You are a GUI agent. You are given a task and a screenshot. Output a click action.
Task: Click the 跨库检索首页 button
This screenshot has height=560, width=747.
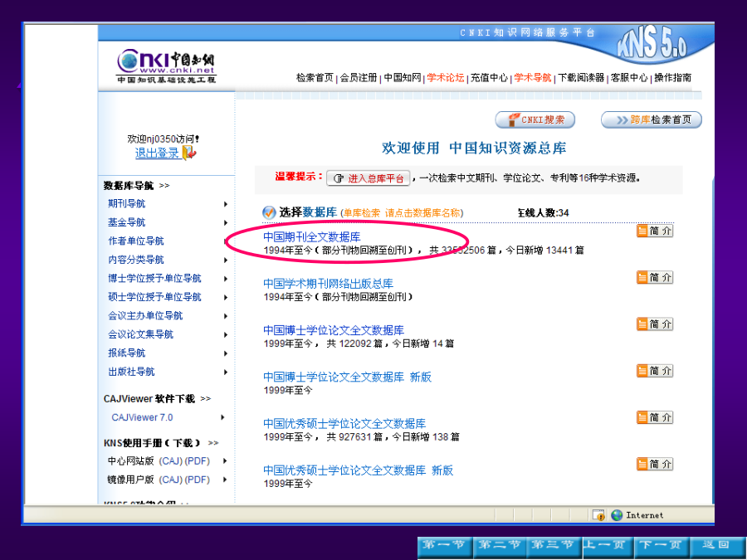(x=652, y=119)
